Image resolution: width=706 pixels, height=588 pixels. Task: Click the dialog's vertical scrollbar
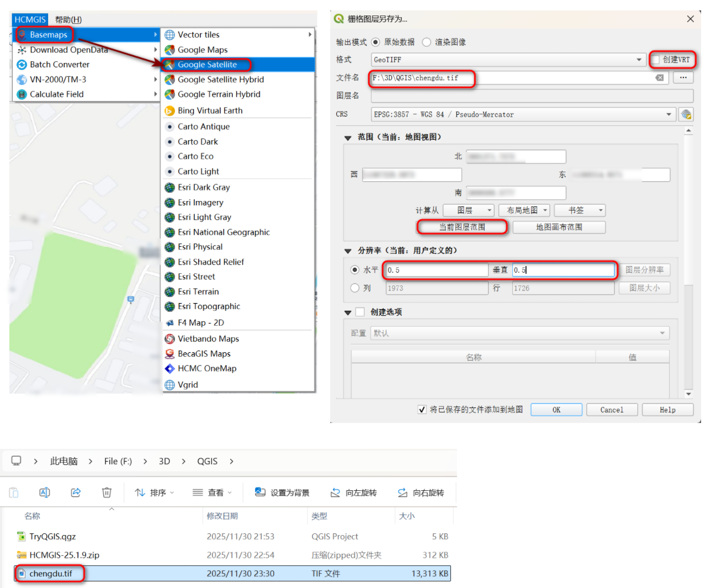pyautogui.click(x=688, y=262)
